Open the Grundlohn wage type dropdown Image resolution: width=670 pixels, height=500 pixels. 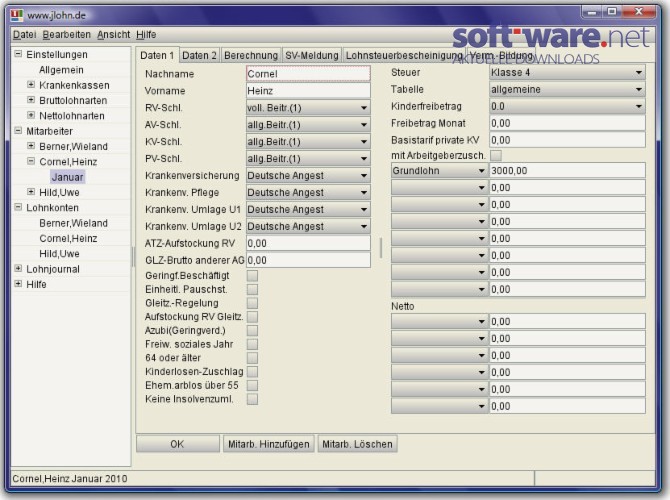(439, 171)
